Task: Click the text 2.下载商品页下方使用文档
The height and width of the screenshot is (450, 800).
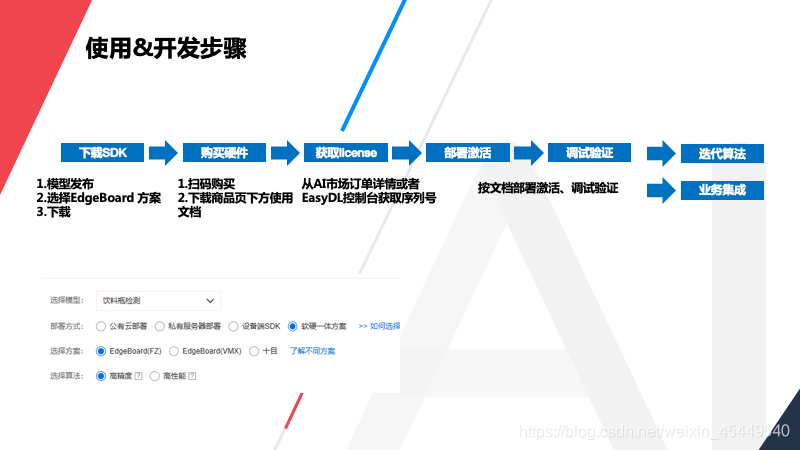Action: 235,205
